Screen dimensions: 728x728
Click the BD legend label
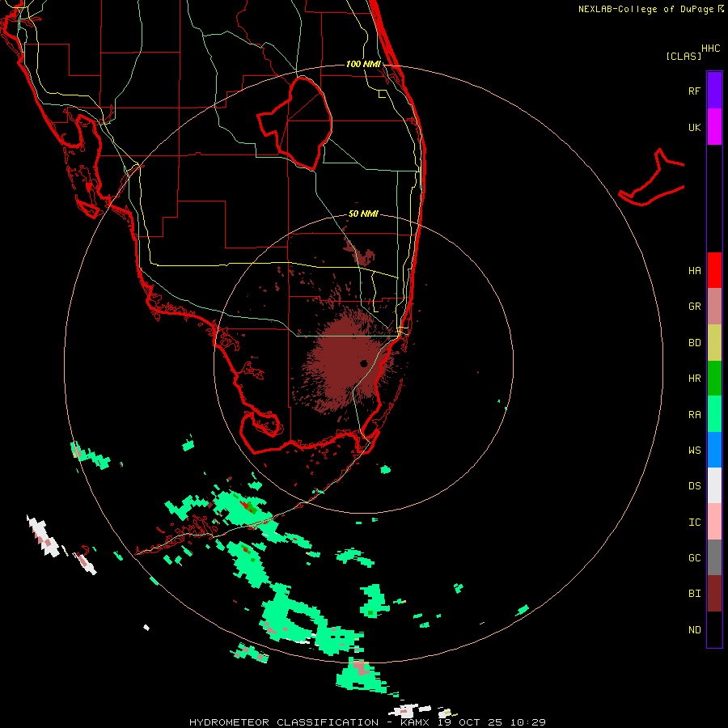[x=694, y=343]
